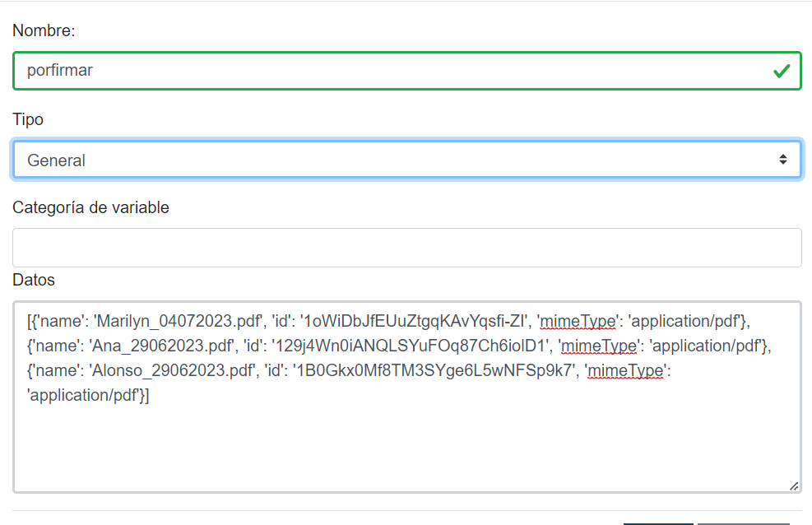Click the Nombre: label
This screenshot has width=812, height=525.
(x=44, y=31)
